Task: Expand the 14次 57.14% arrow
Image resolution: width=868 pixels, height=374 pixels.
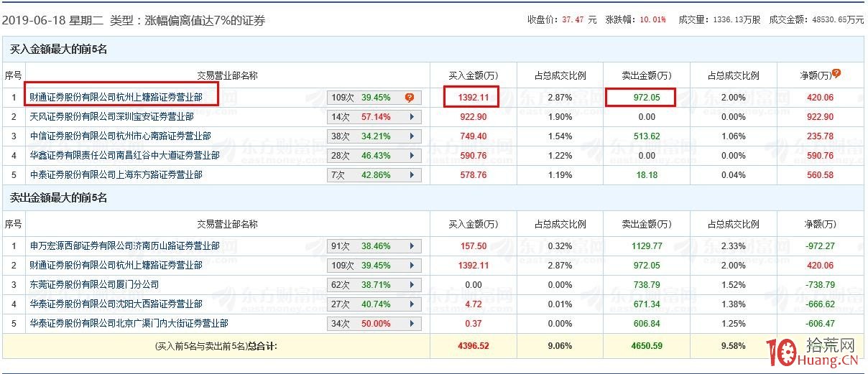Action: coord(412,117)
